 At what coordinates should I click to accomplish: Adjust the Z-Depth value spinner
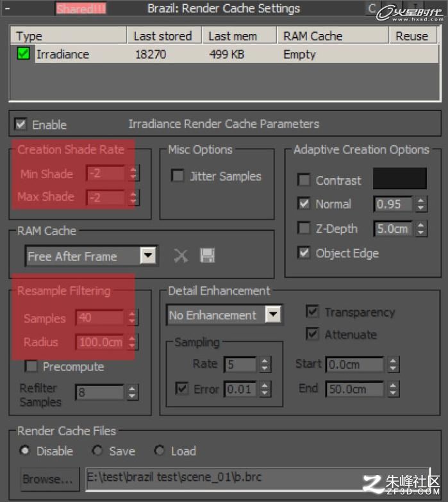point(421,229)
